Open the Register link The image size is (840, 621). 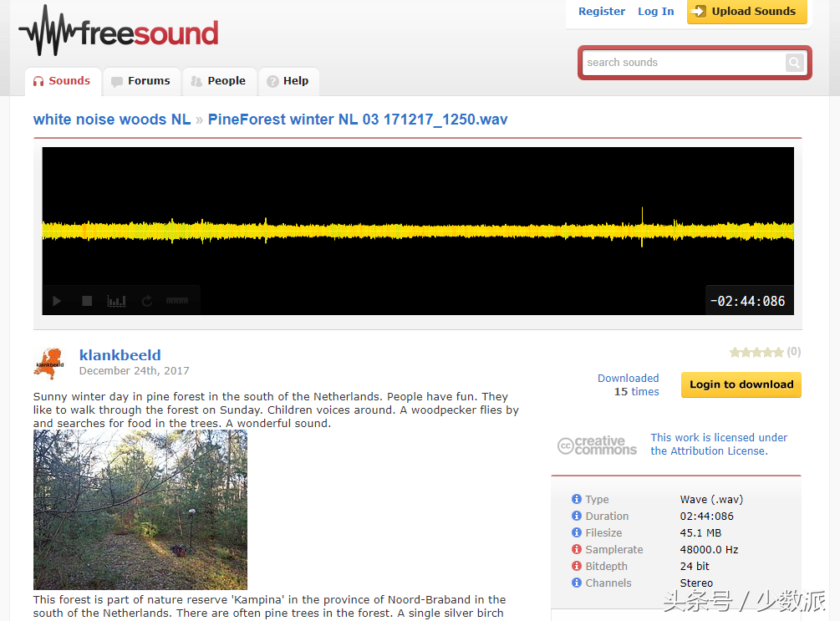[602, 11]
